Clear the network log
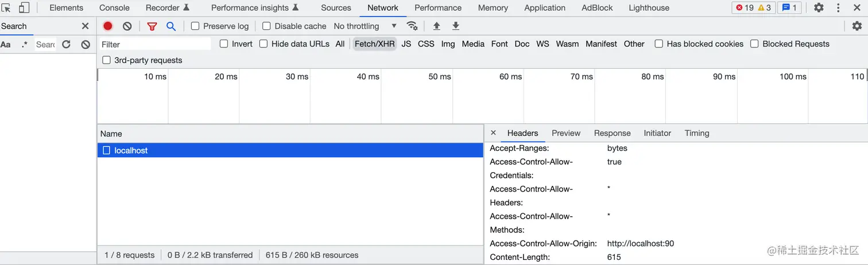 pyautogui.click(x=127, y=26)
